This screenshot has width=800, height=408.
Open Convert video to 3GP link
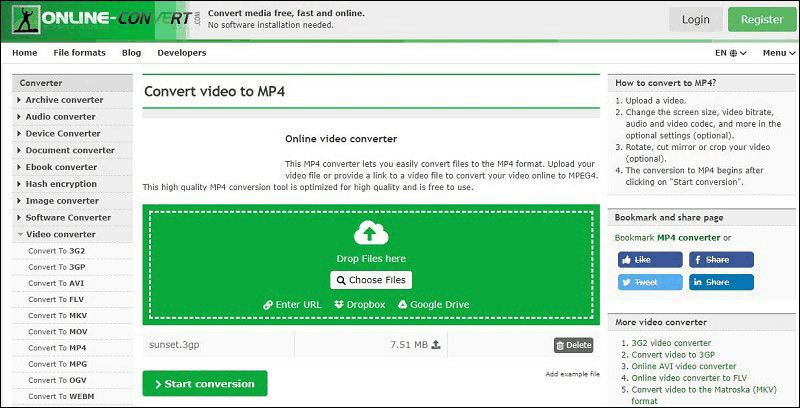[x=673, y=355]
